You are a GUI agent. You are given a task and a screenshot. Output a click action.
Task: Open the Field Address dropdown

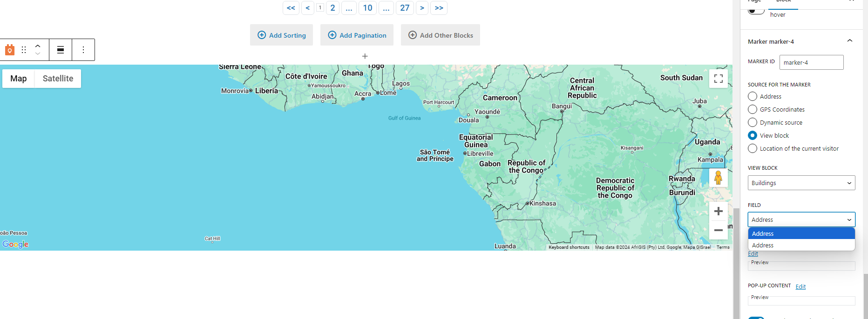[x=801, y=219]
